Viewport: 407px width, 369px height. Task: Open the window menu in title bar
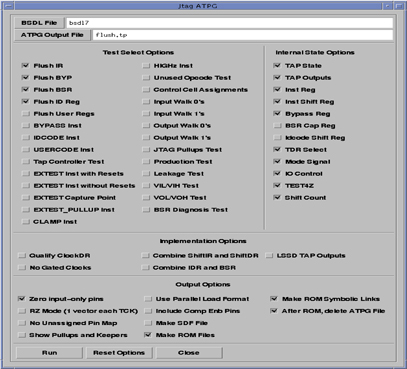click(9, 6)
